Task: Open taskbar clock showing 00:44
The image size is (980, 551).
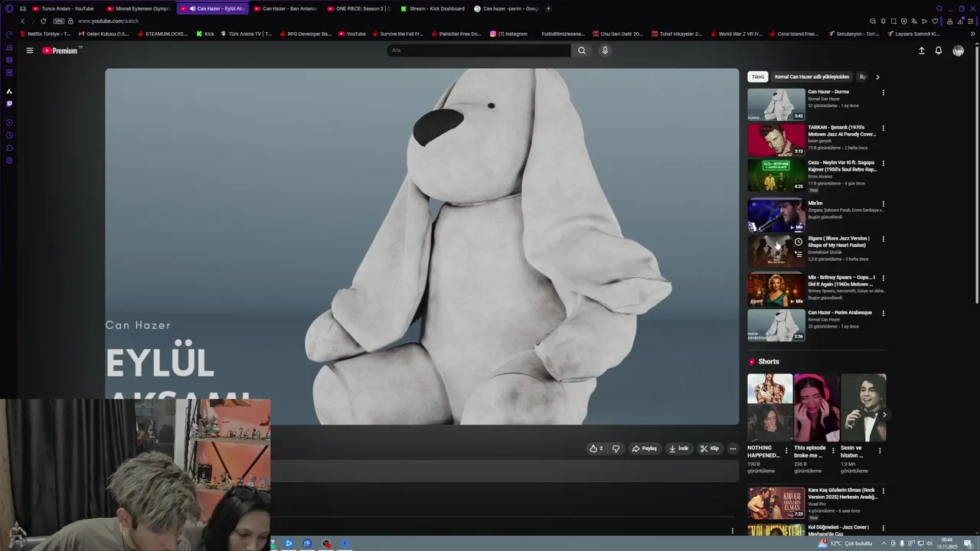Action: [x=947, y=543]
